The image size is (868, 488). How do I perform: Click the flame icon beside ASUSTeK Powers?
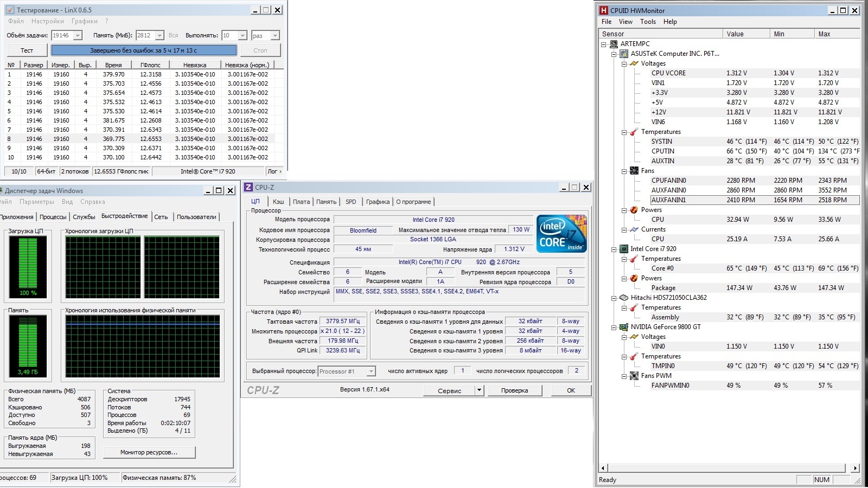(634, 210)
